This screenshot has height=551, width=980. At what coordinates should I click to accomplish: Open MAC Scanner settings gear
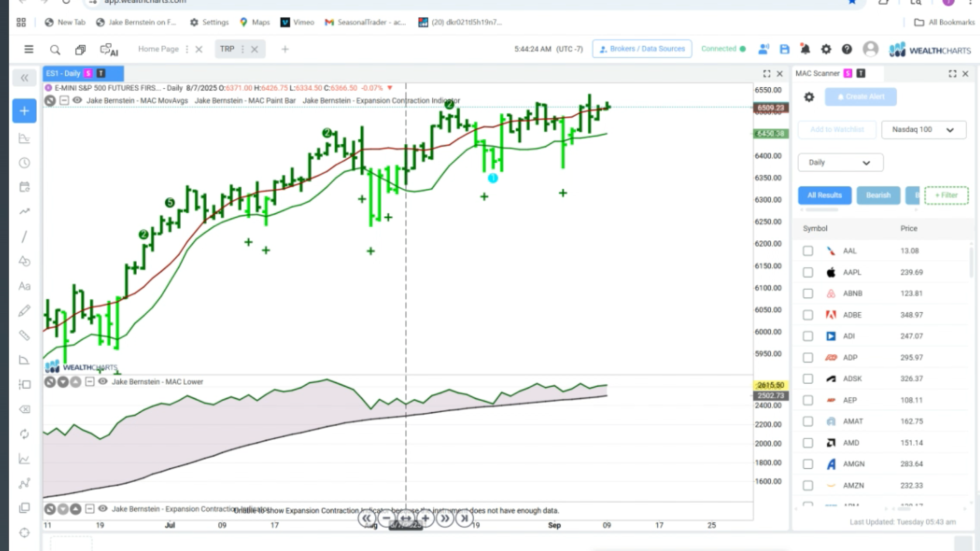(809, 97)
